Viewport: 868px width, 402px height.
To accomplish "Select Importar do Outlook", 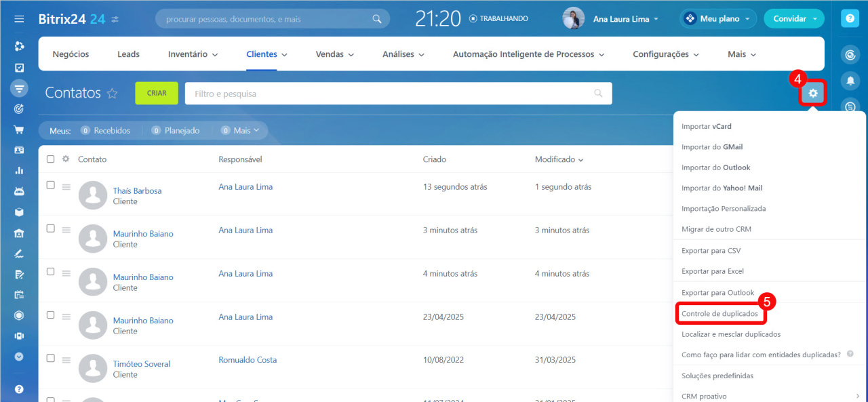I will 716,167.
